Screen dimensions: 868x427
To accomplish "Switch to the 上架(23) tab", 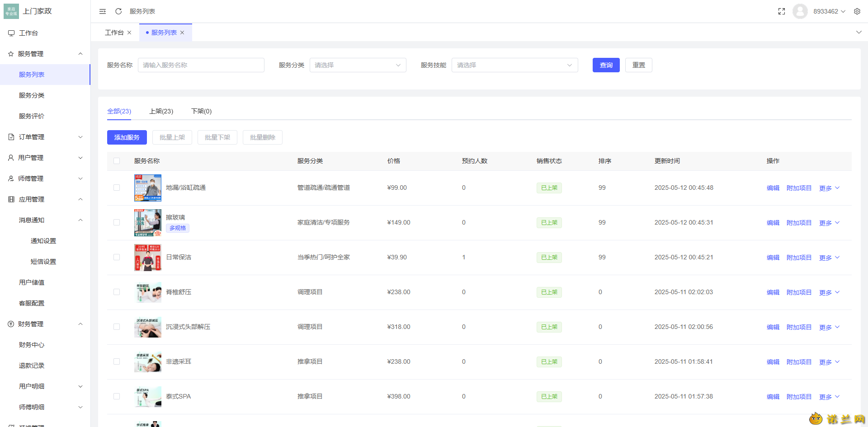I will (x=161, y=111).
